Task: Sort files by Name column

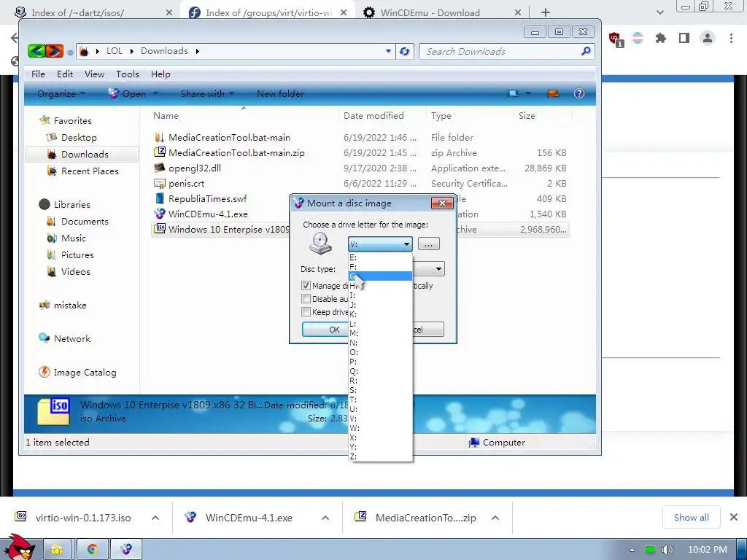Action: pos(166,116)
